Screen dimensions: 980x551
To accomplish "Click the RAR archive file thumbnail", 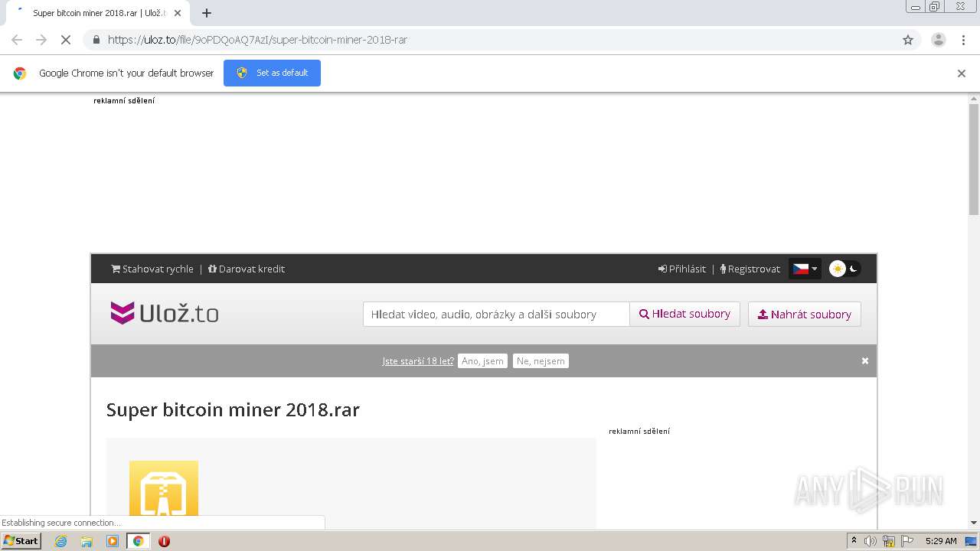I will point(164,490).
